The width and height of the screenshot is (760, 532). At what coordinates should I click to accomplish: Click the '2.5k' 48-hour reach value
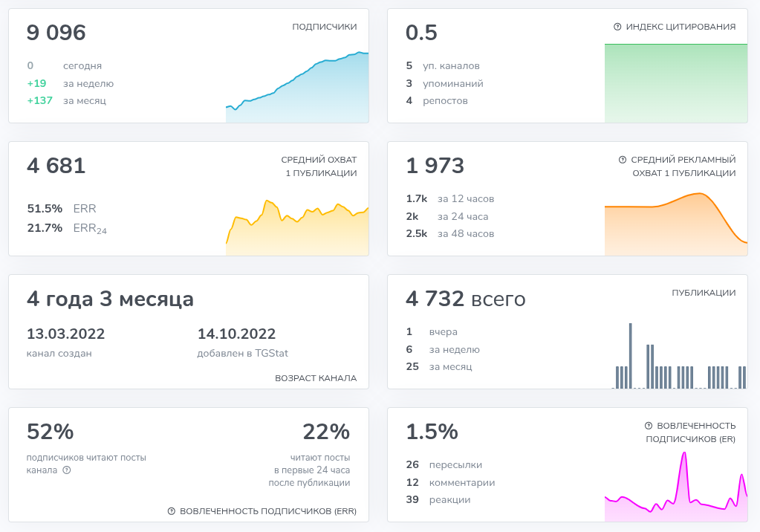click(x=417, y=234)
